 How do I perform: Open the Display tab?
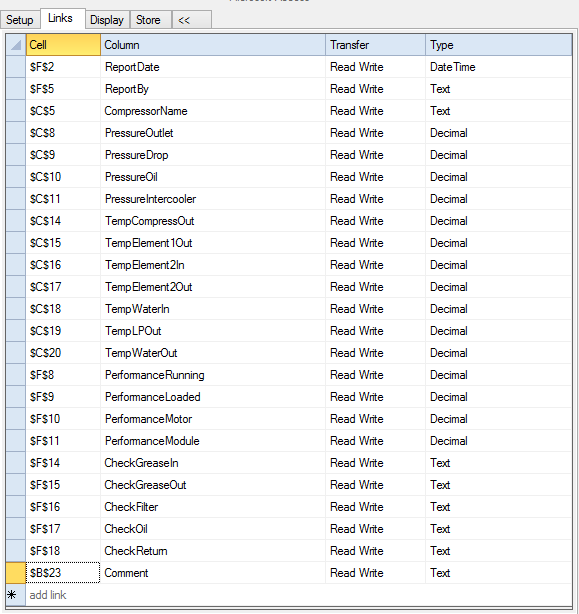107,20
